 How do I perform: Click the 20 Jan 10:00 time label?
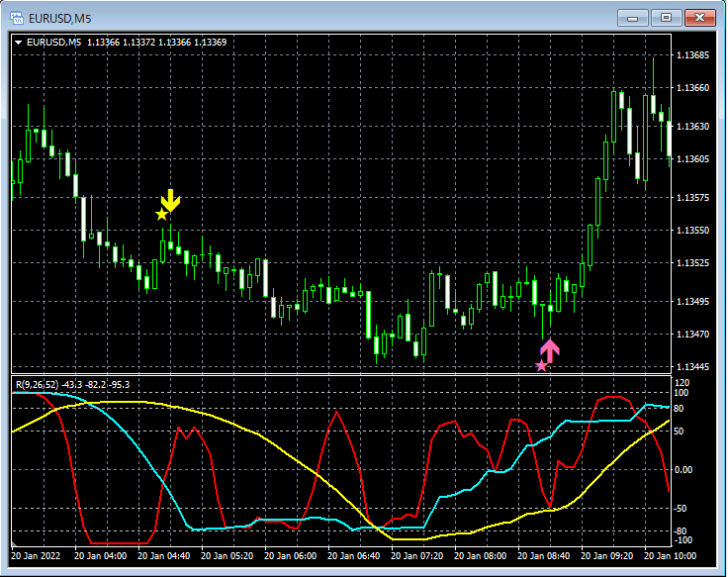click(x=670, y=556)
